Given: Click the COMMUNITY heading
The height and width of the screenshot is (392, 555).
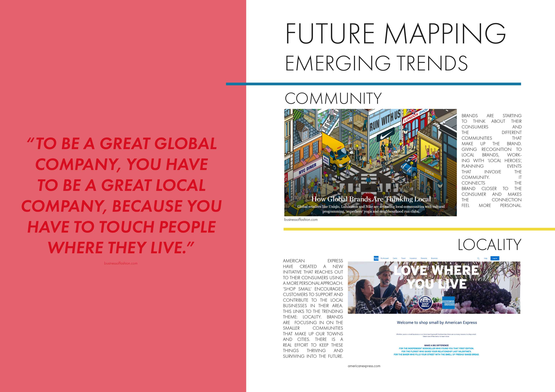Looking at the screenshot, I should click(333, 98).
